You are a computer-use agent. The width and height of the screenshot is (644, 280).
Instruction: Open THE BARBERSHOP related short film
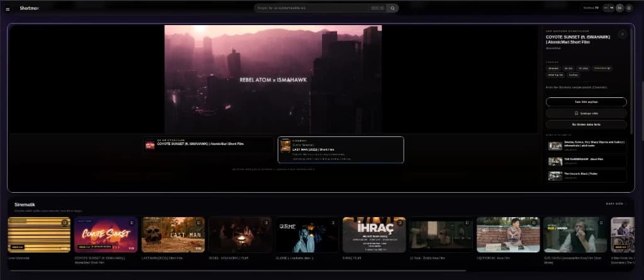pos(587,161)
